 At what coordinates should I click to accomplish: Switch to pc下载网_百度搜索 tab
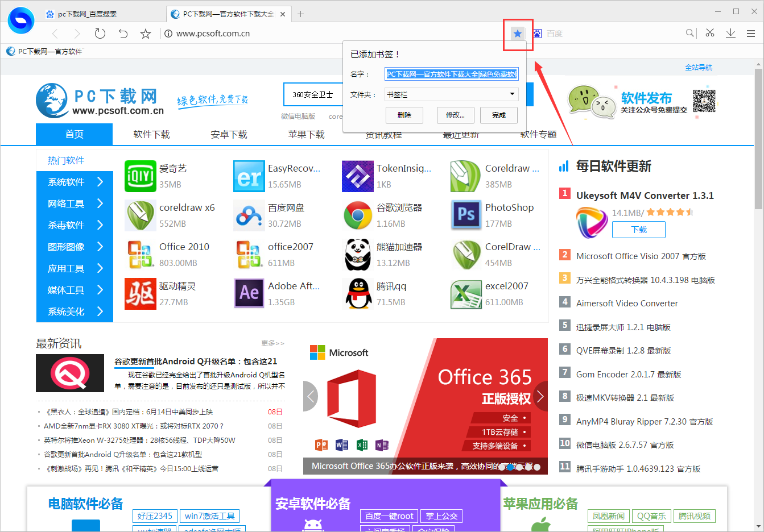[87, 14]
